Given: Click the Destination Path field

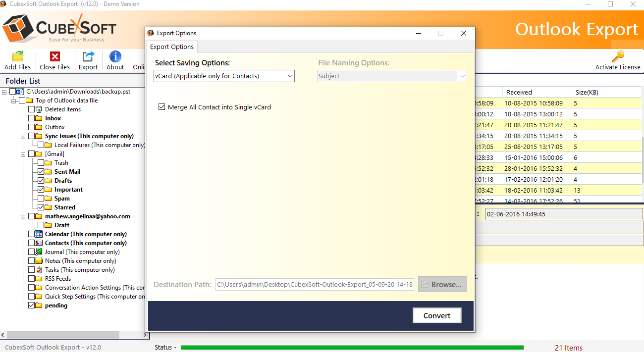Looking at the screenshot, I should tap(315, 285).
